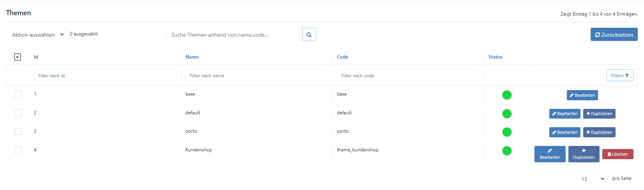Edit the Kundenshop theme with pencil button

550,154
